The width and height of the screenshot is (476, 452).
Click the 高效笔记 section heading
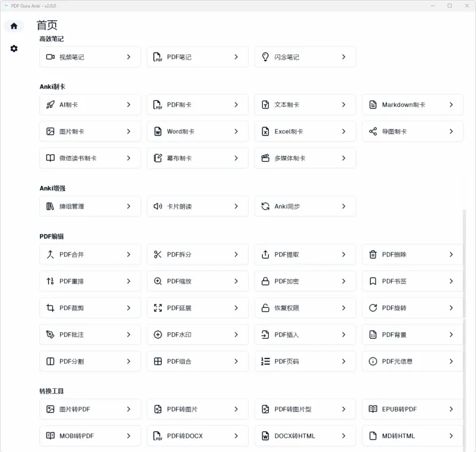[x=52, y=39]
